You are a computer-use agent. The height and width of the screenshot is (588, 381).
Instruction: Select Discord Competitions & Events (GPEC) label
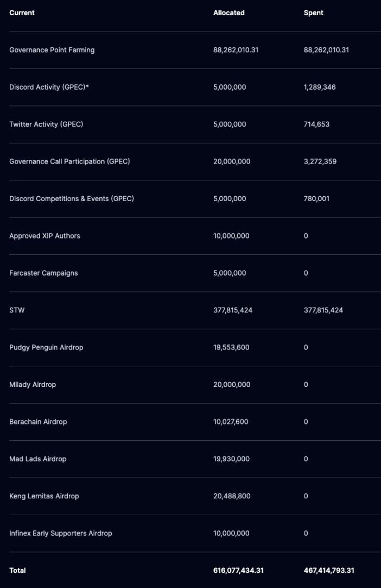tap(72, 199)
